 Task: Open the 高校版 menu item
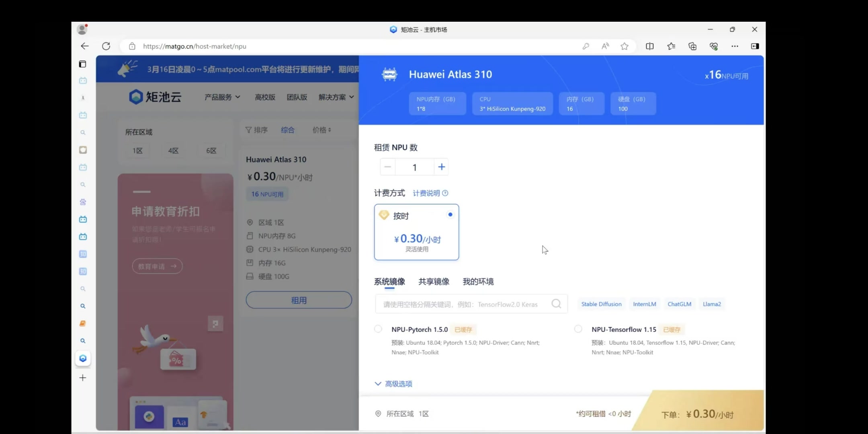(265, 97)
